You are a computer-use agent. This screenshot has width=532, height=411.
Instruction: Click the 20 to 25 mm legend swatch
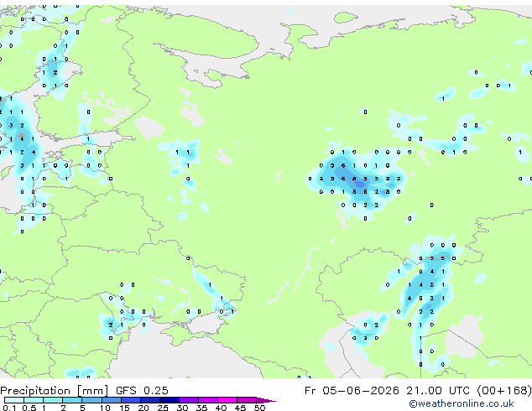pyautogui.click(x=149, y=400)
